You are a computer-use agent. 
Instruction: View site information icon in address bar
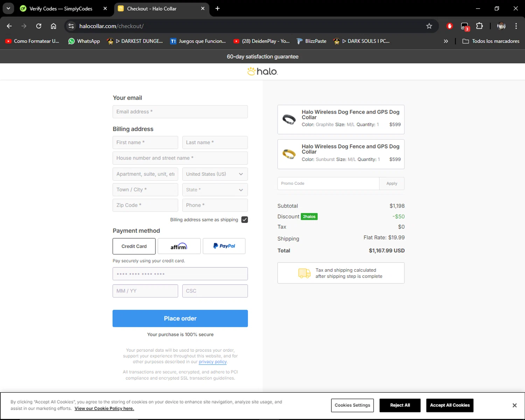pyautogui.click(x=71, y=26)
